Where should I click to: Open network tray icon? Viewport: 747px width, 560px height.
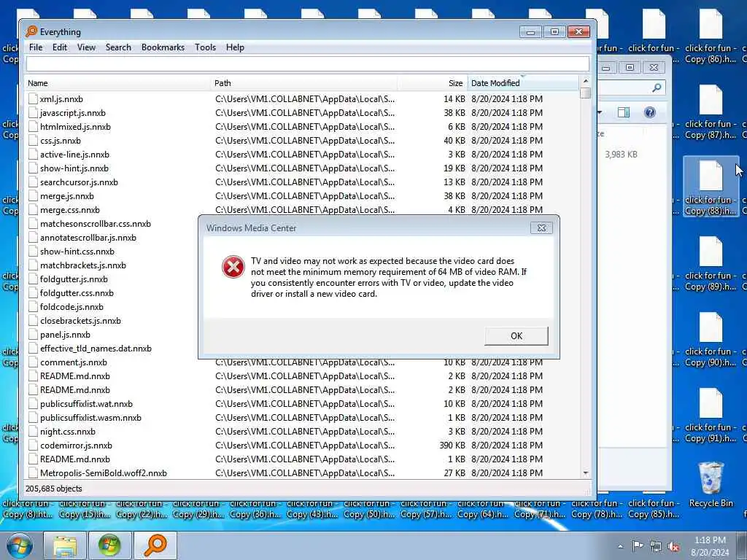click(x=656, y=546)
